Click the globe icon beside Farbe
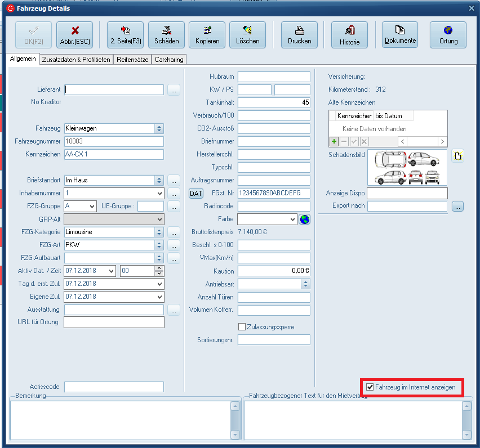 [304, 219]
